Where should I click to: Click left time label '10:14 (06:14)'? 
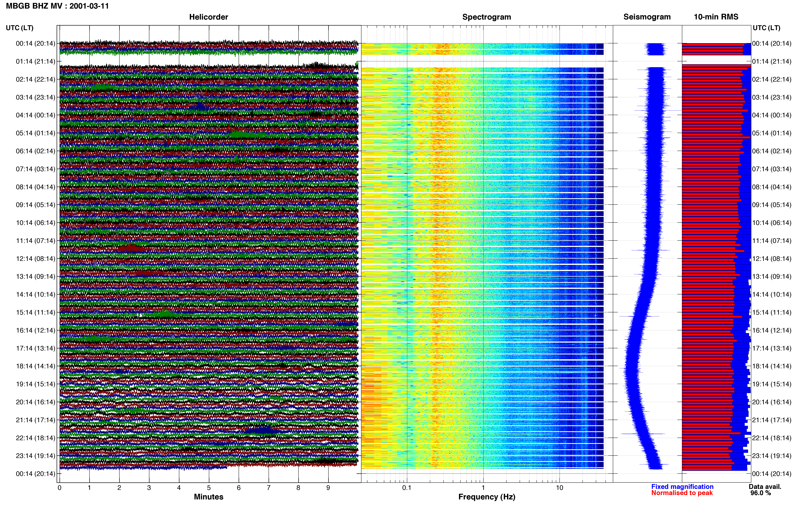coord(36,222)
